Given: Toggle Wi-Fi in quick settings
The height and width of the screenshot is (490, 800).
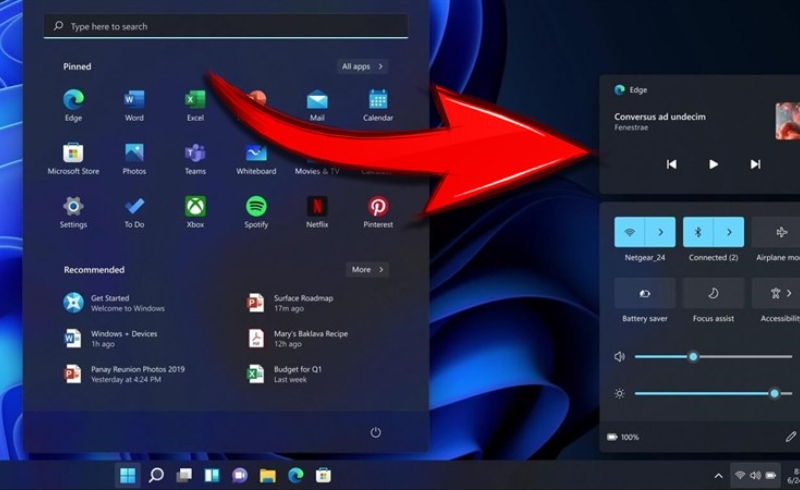Looking at the screenshot, I should 630,232.
